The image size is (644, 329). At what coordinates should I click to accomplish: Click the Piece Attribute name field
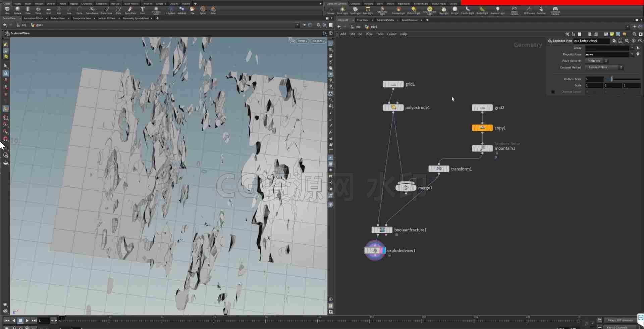pos(607,54)
